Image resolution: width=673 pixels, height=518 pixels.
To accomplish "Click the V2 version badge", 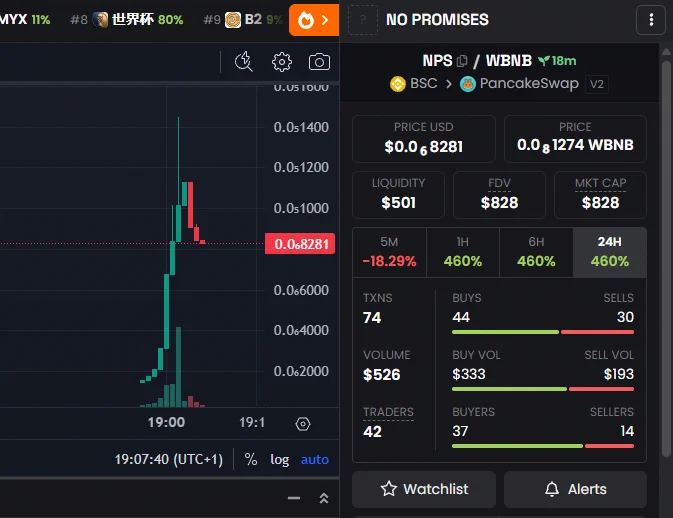I will coord(597,84).
